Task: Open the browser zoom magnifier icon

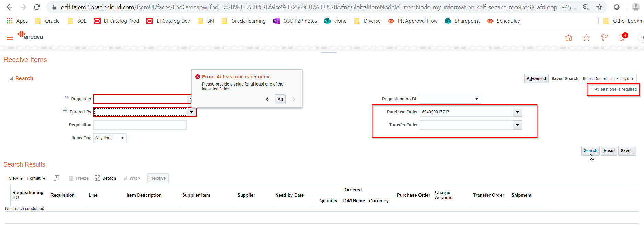Action: click(586, 7)
